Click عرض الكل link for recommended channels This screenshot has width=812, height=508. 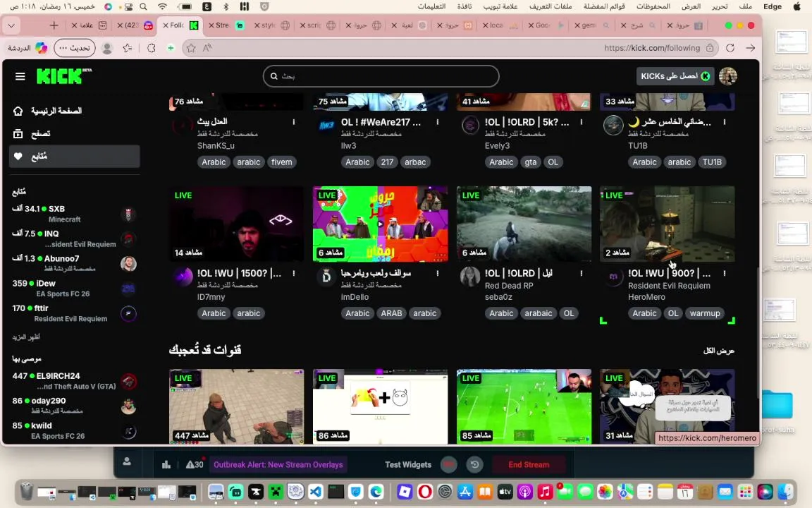[x=719, y=351]
